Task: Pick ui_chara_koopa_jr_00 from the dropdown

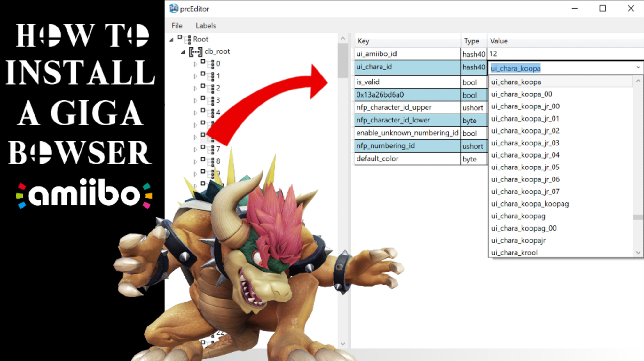Action: (525, 106)
